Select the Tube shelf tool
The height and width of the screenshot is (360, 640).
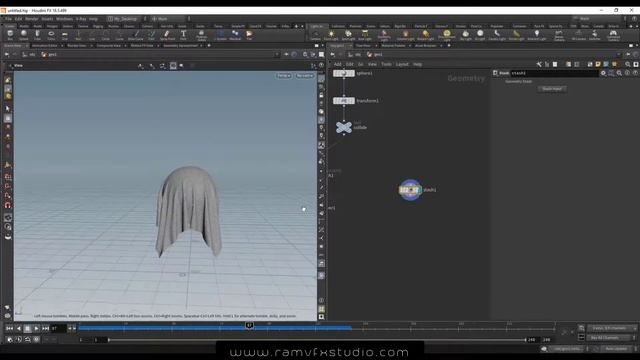(x=38, y=35)
